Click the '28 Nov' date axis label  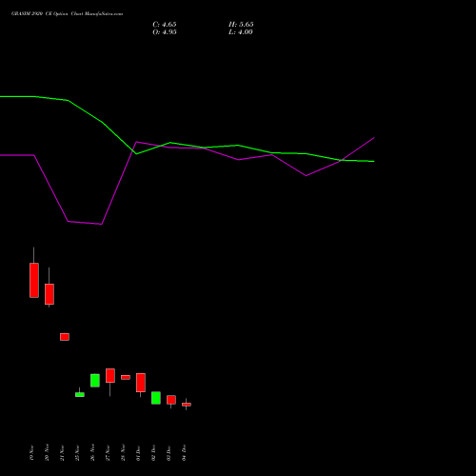click(x=123, y=453)
